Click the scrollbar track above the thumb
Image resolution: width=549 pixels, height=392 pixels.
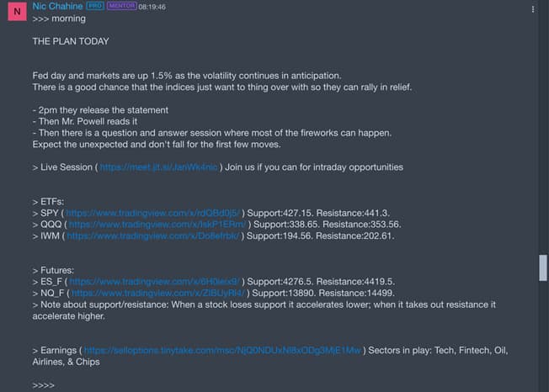click(543, 128)
